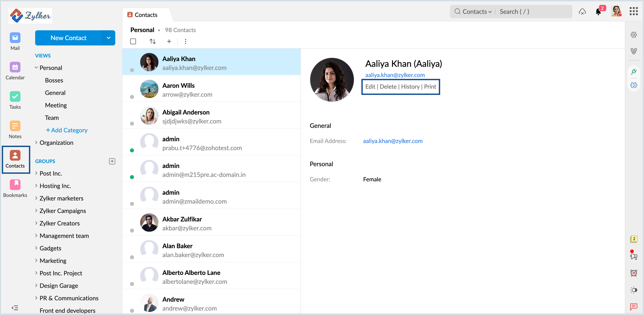Collapse the left sidebar pane

click(15, 308)
